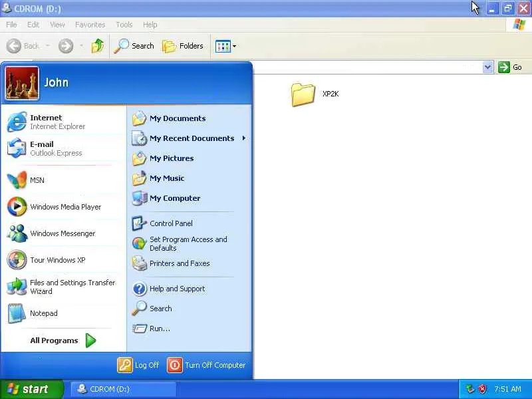The width and height of the screenshot is (532, 399).
Task: Open Printers and Faxes
Action: click(190, 263)
